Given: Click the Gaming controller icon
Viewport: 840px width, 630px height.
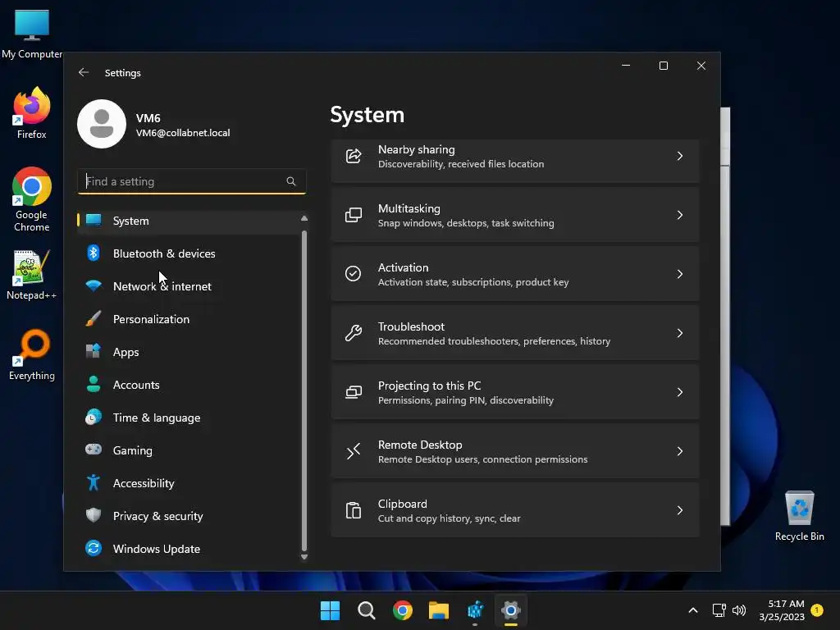Looking at the screenshot, I should click(94, 450).
